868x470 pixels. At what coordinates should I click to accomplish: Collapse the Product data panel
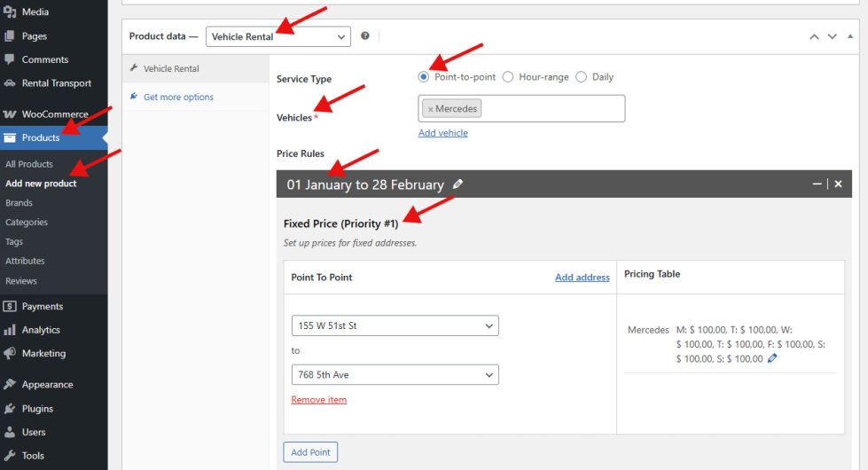point(850,36)
